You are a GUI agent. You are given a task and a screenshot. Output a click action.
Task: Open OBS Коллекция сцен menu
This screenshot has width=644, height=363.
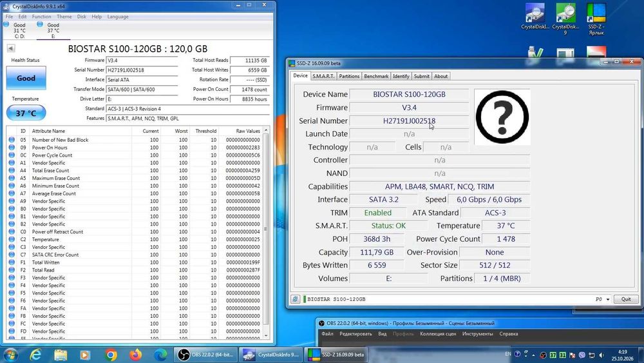(438, 334)
